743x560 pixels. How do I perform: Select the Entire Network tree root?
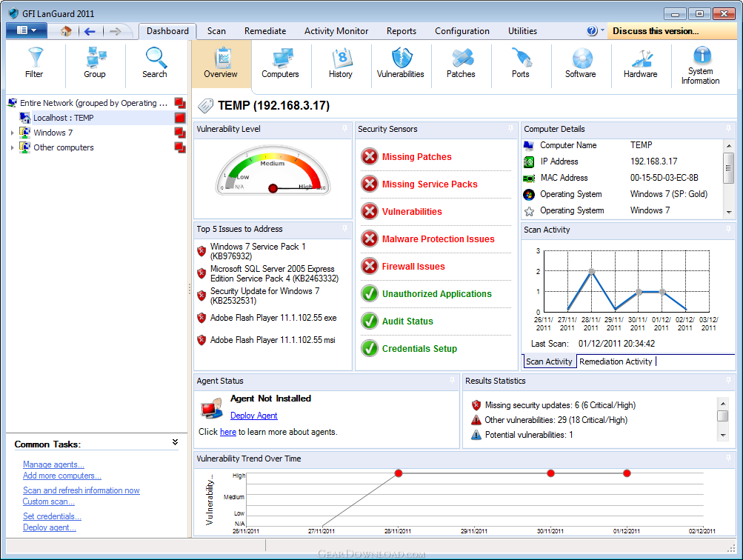[x=93, y=103]
